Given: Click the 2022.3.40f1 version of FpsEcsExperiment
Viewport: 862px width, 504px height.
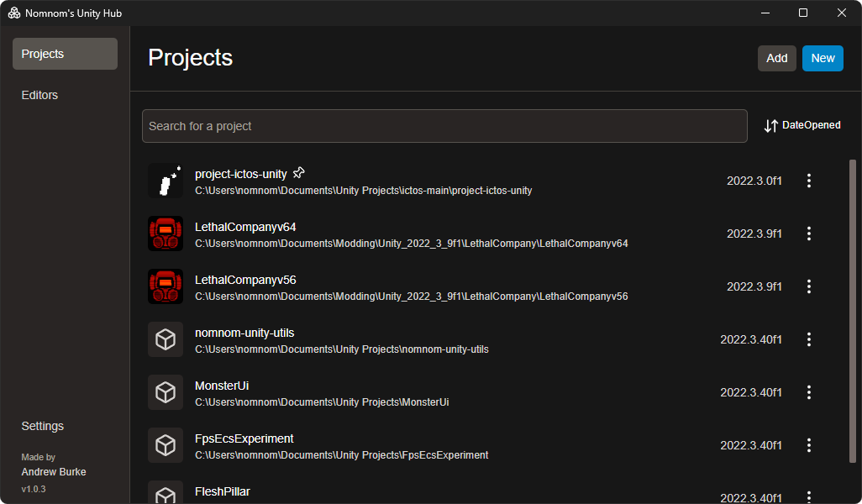Looking at the screenshot, I should 751,445.
